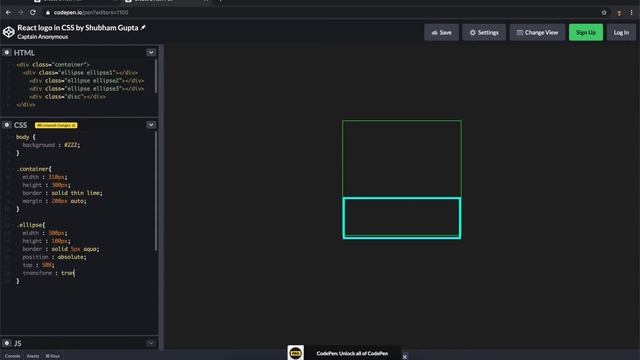
Task: Click the green Sign Up button
Action: (586, 32)
